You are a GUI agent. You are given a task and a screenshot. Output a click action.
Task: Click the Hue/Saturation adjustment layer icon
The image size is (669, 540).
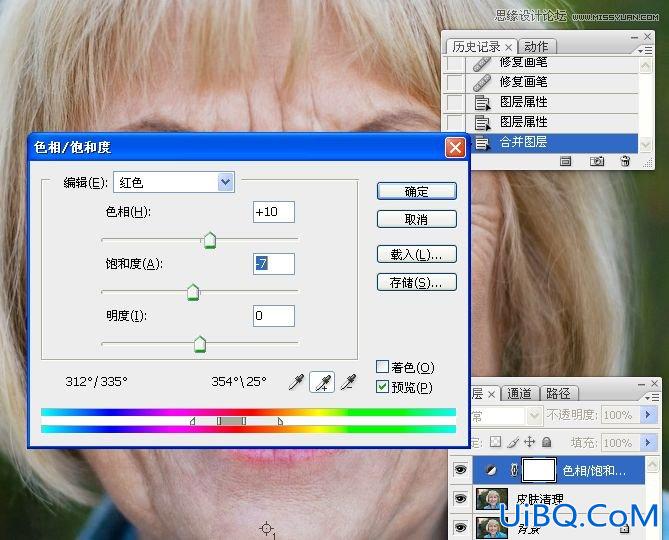tap(491, 470)
